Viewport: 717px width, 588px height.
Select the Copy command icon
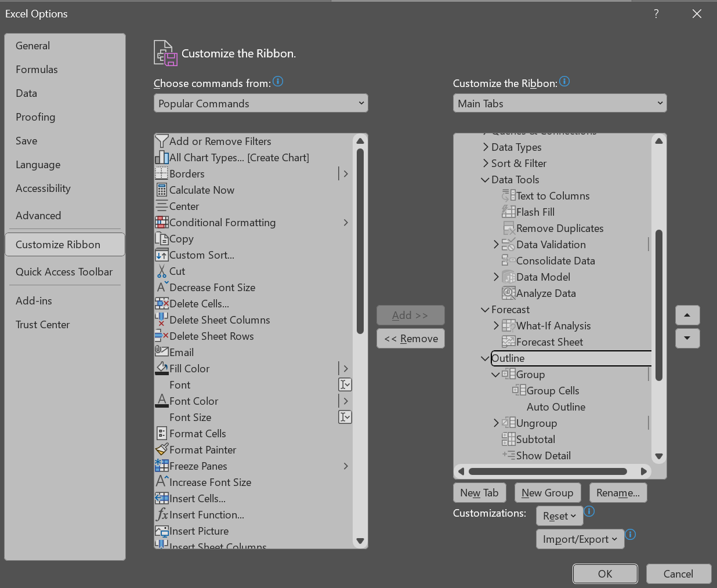pyautogui.click(x=163, y=238)
